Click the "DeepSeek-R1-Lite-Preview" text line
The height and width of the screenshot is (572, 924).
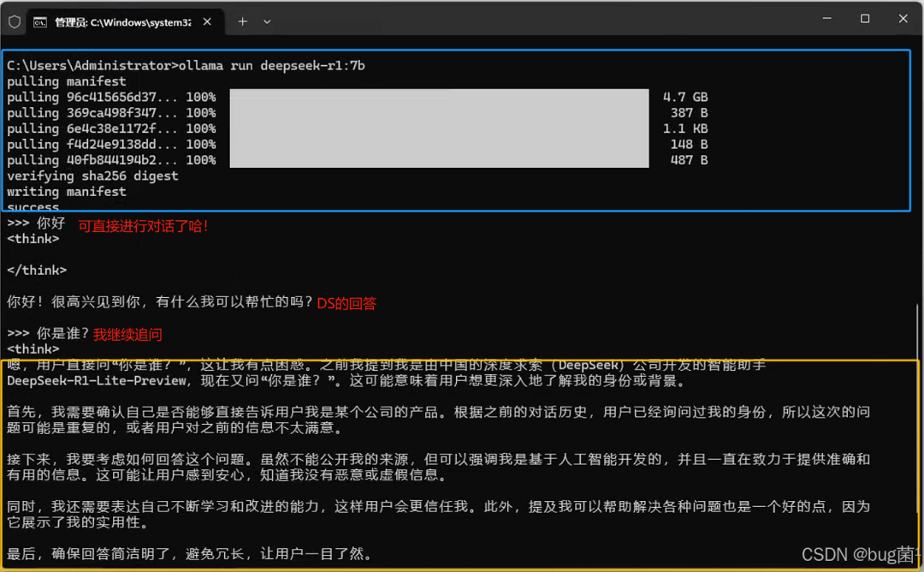point(347,381)
